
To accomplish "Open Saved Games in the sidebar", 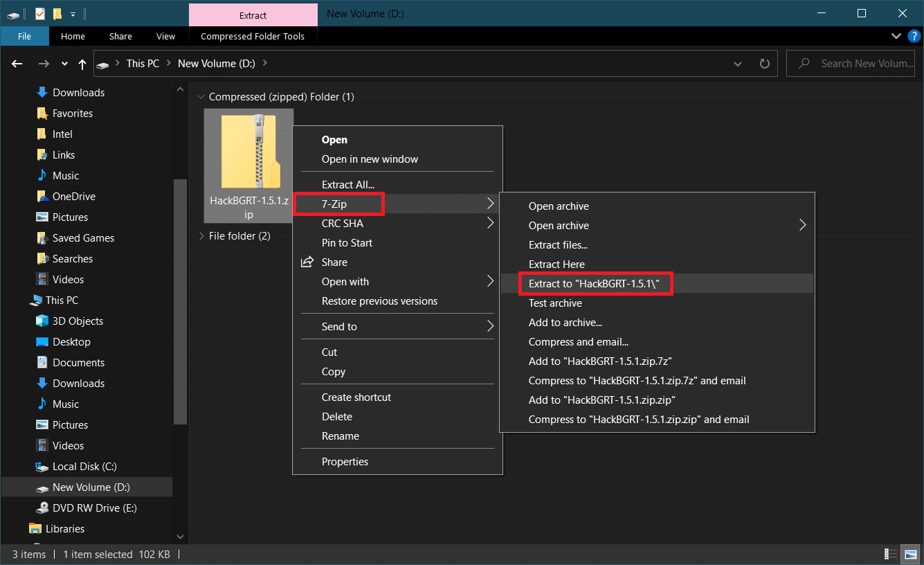I will pos(83,238).
